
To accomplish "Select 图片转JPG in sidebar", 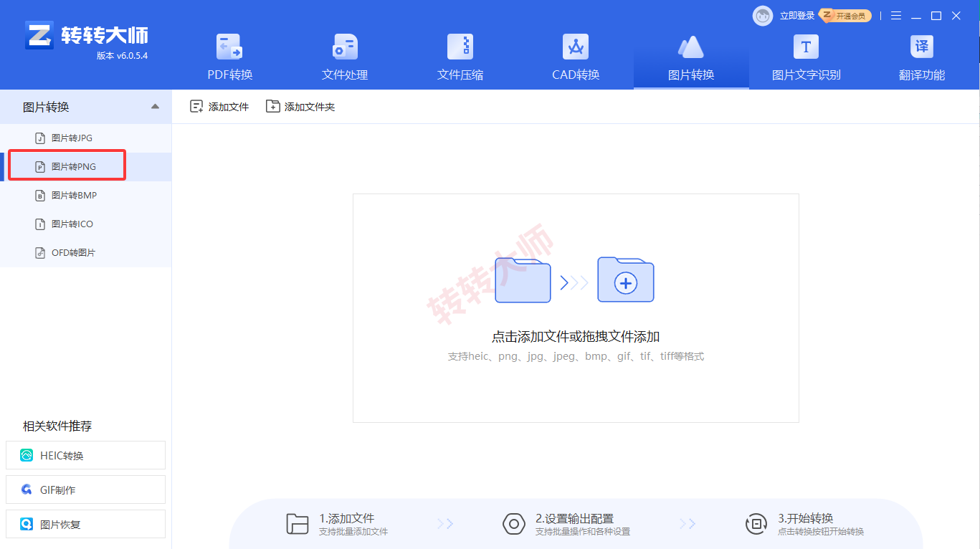I will point(85,138).
